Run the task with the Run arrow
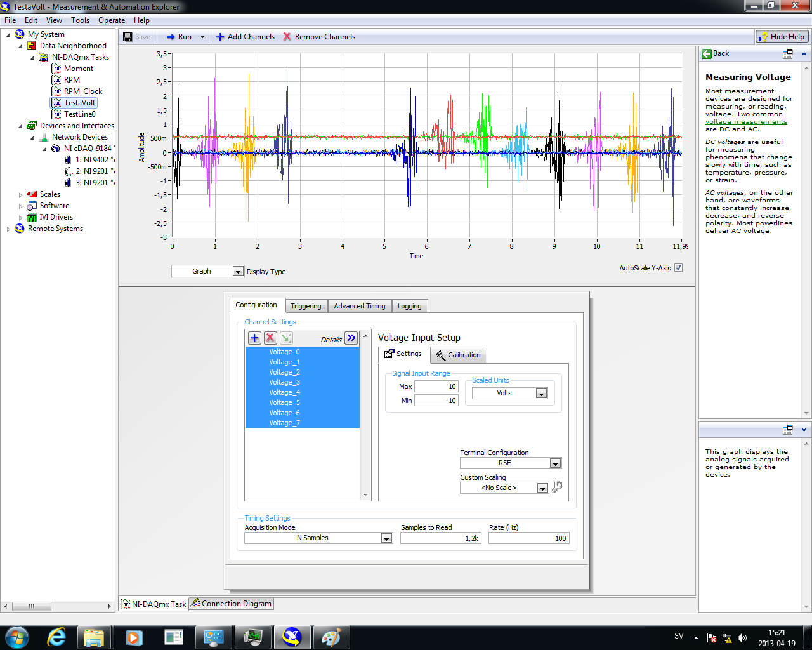 pos(171,37)
